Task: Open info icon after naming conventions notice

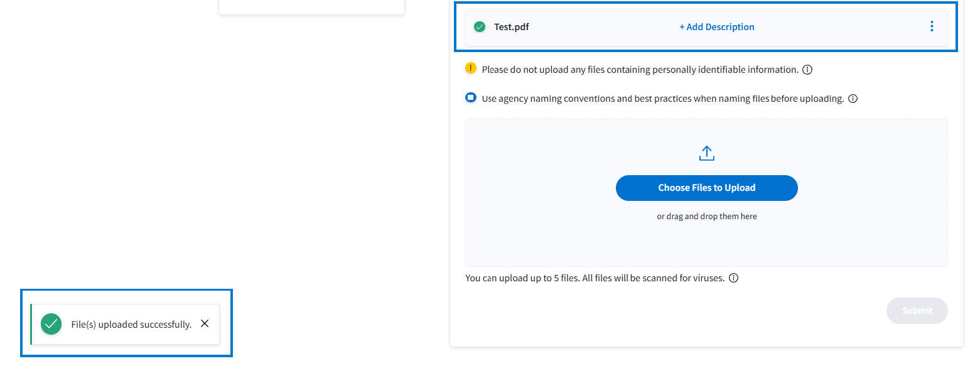Action: (x=853, y=99)
